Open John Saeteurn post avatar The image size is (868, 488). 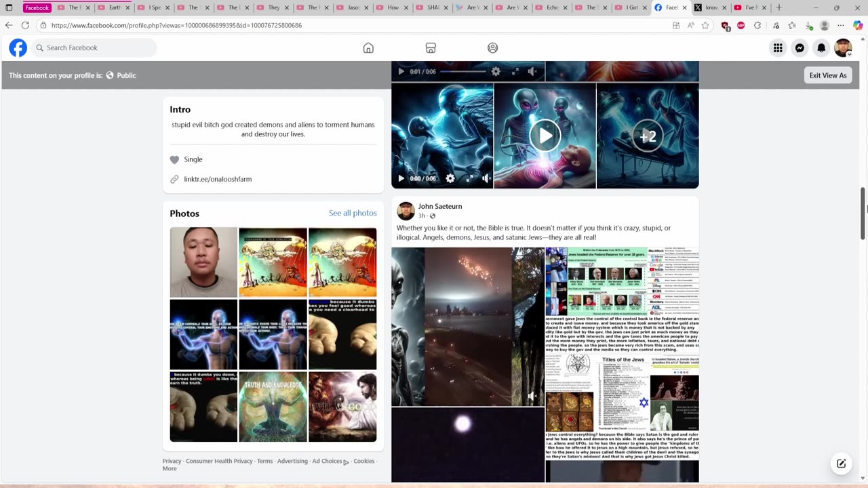tap(406, 211)
